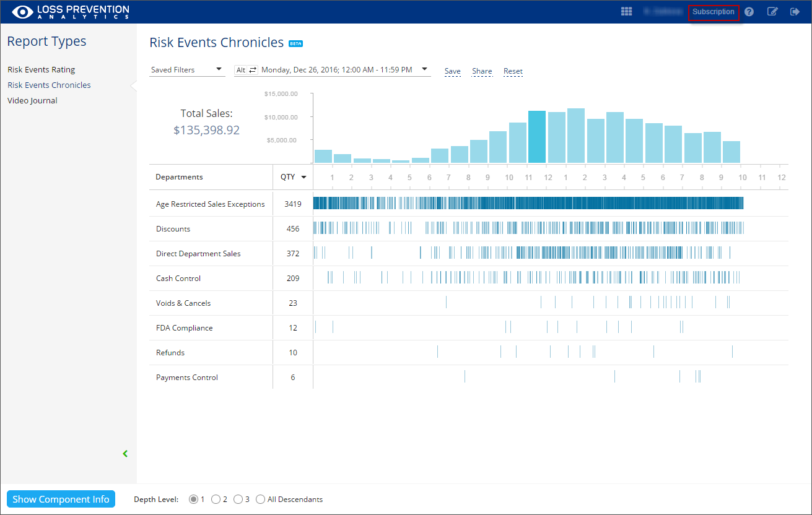The width and height of the screenshot is (812, 515).
Task: Collapse the Report Types sidebar
Action: (125, 453)
